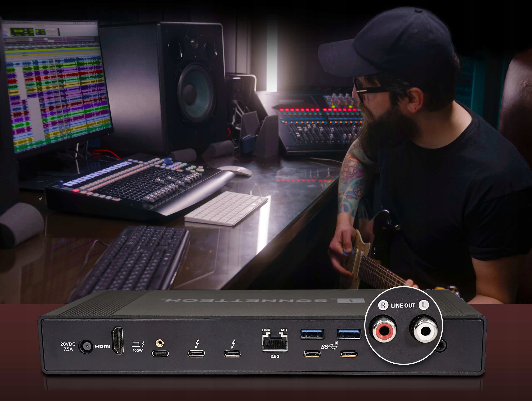
Task: Click the left blue USB-A port
Action: click(x=312, y=334)
